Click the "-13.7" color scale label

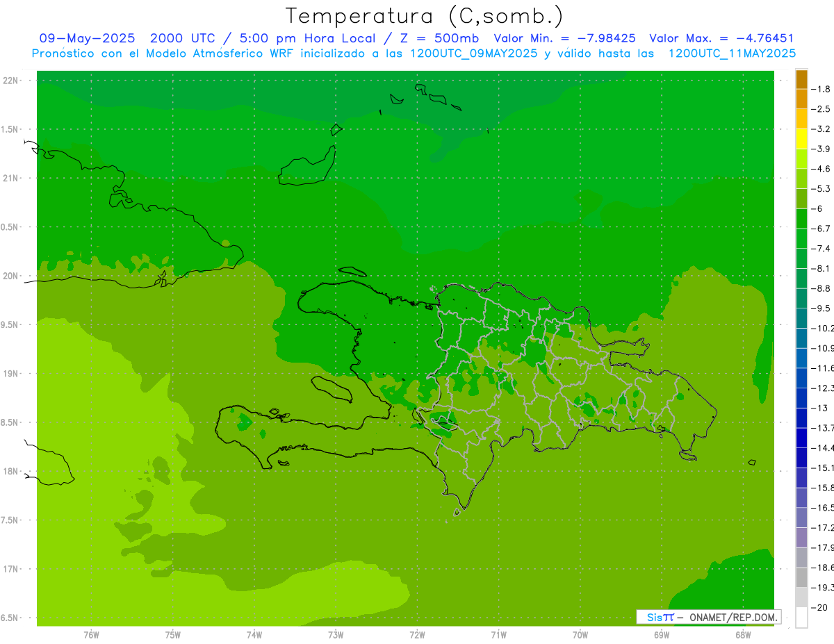click(821, 428)
